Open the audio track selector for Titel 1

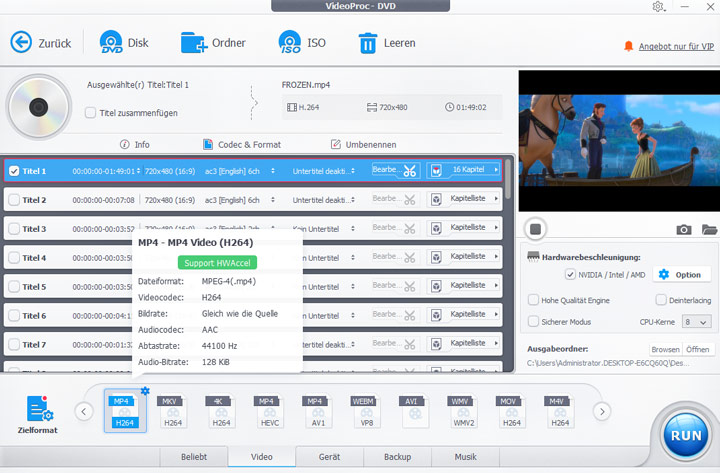point(273,171)
